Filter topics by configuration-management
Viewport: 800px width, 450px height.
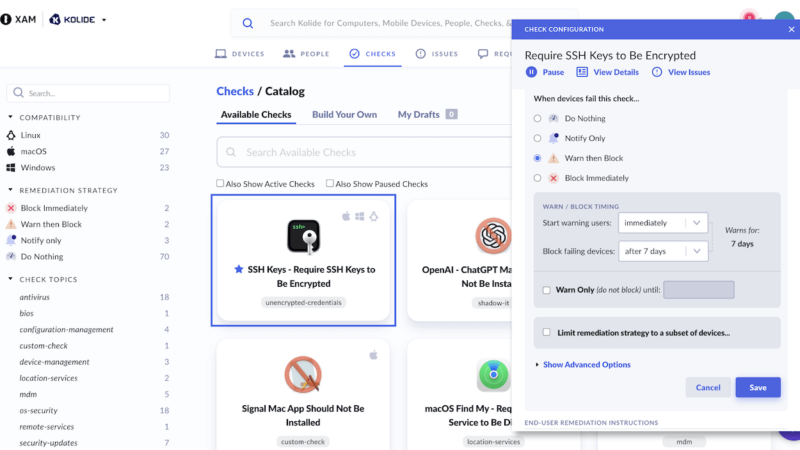pos(66,330)
